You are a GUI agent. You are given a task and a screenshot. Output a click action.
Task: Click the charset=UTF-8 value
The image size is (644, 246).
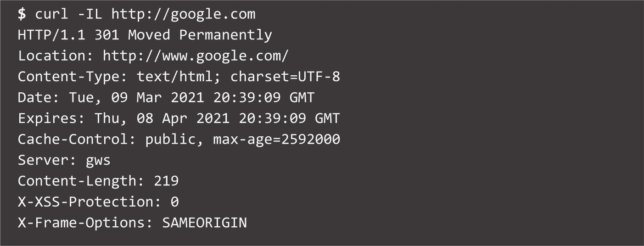[285, 77]
